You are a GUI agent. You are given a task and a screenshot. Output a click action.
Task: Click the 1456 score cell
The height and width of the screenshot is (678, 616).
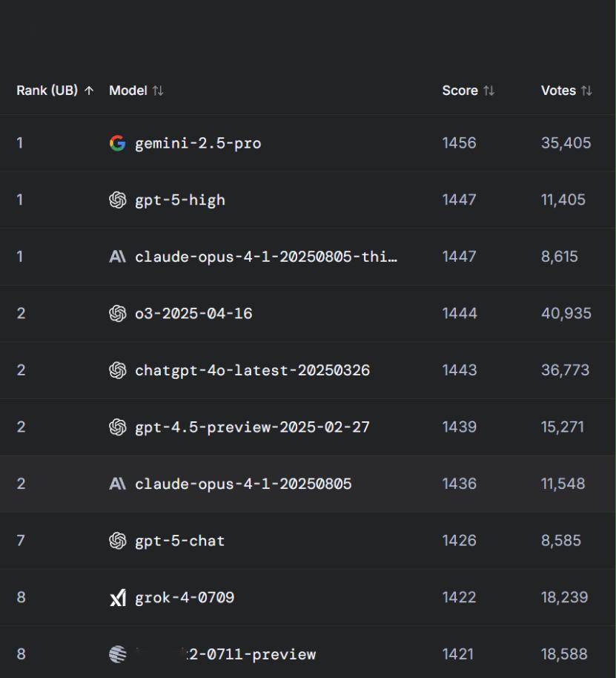tap(459, 143)
